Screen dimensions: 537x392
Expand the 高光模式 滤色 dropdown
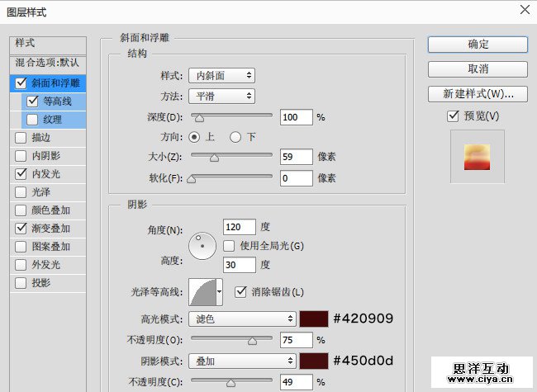point(242,319)
